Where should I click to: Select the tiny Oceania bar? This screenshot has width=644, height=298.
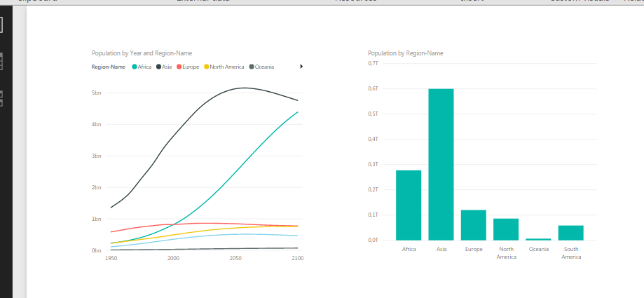click(x=538, y=239)
